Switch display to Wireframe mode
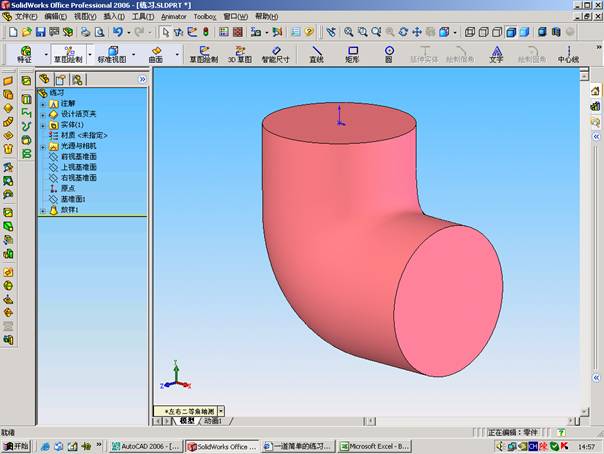 (470, 32)
